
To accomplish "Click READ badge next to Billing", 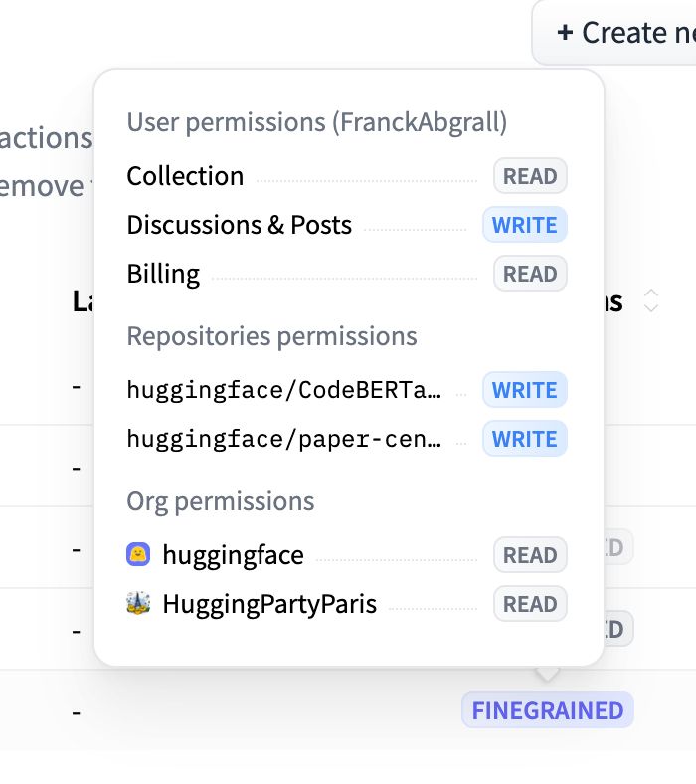I will [x=530, y=274].
